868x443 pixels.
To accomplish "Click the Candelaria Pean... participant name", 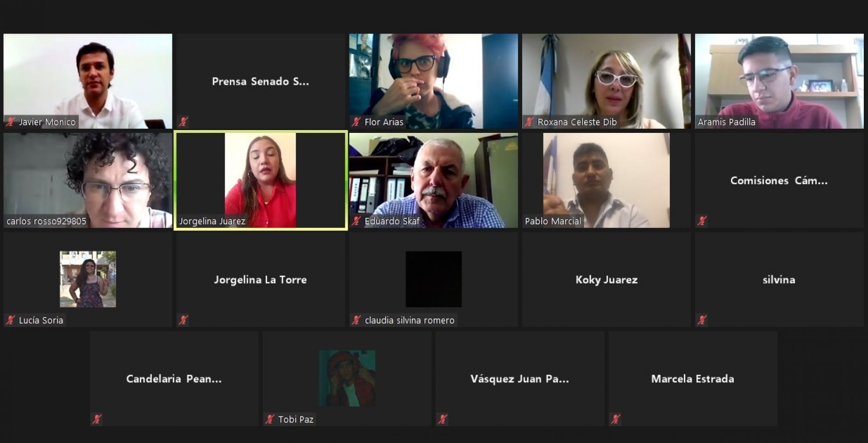I will click(174, 379).
